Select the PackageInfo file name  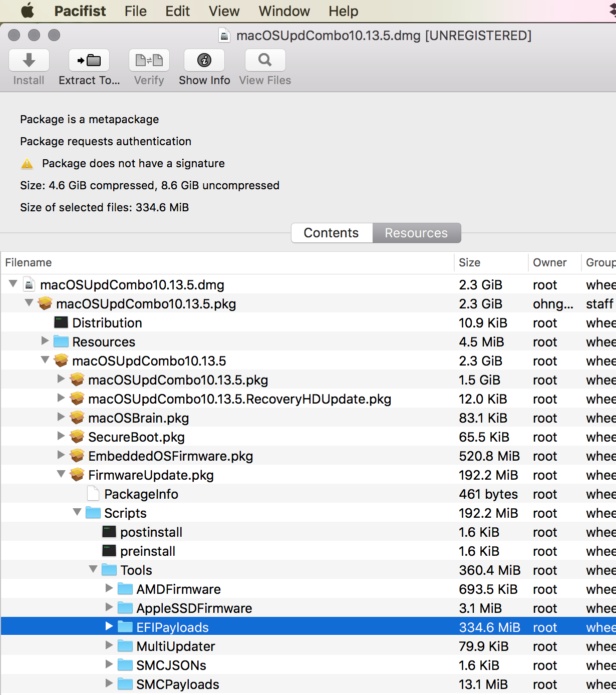(x=141, y=494)
